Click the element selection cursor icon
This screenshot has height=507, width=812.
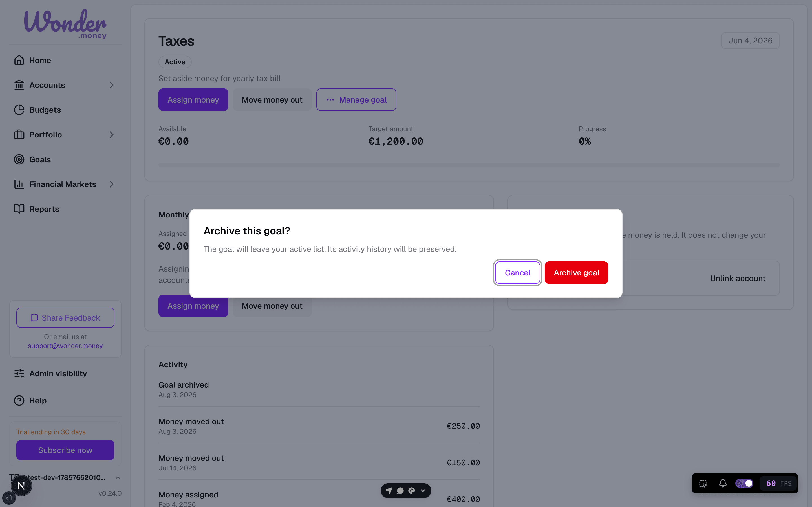(x=703, y=483)
